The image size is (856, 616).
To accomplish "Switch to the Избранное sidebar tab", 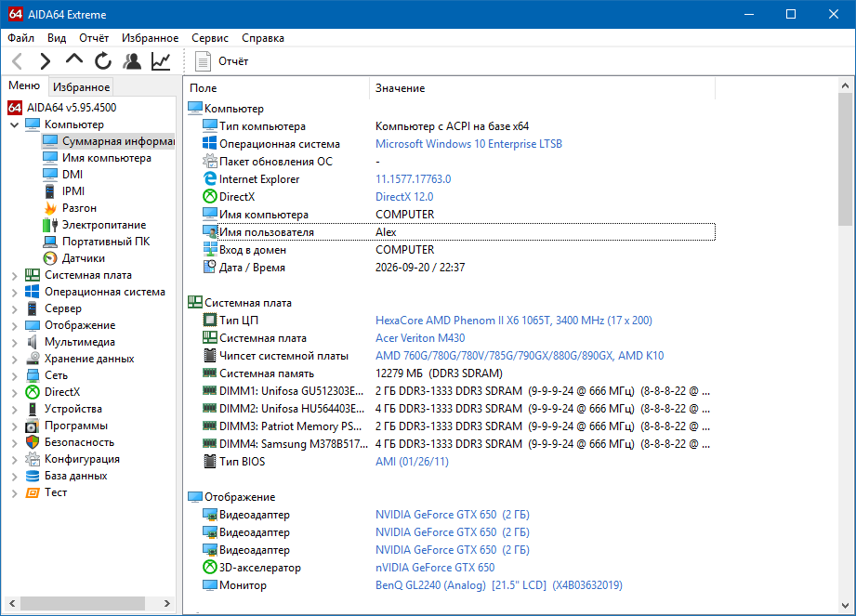I will [x=82, y=86].
